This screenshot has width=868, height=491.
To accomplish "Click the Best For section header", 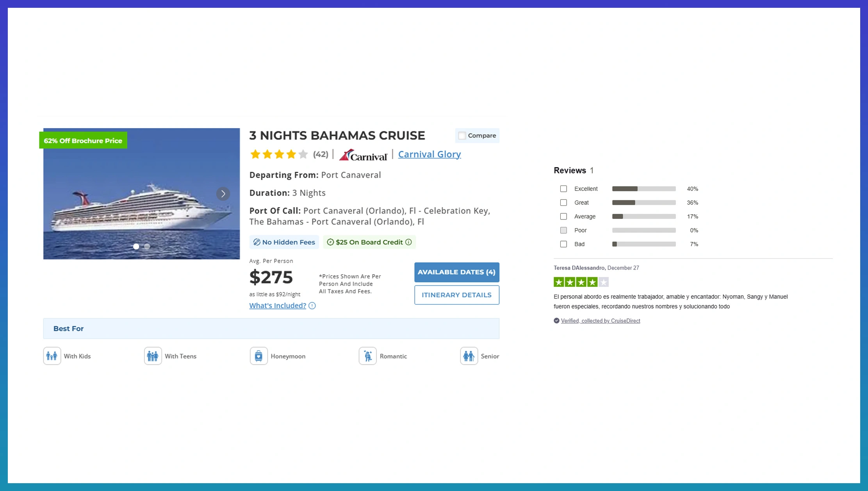I will coord(271,329).
